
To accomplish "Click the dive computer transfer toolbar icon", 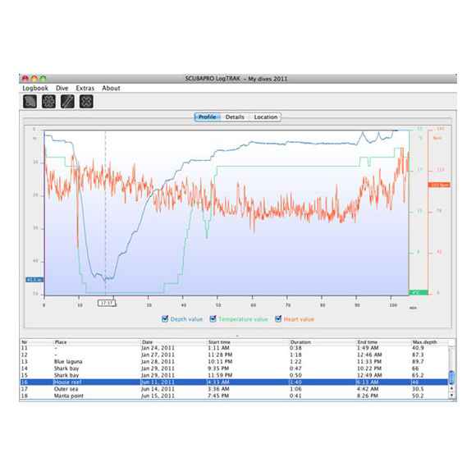I will (30, 102).
